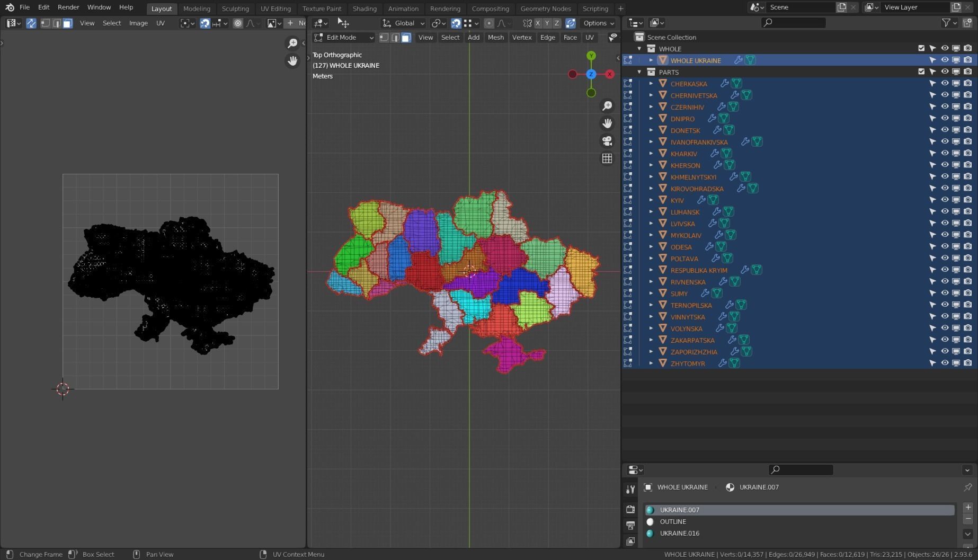Screen dimensions: 978x560
Task: Open Output properties tab icon
Action: [630, 525]
